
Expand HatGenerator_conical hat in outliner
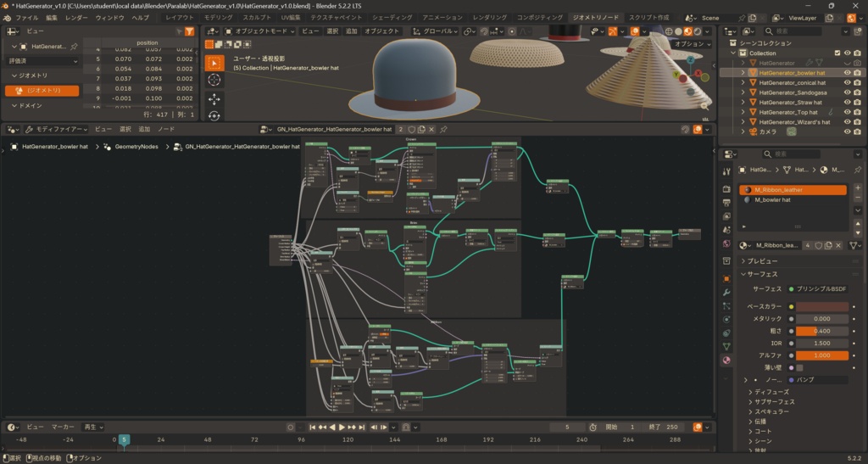(743, 82)
